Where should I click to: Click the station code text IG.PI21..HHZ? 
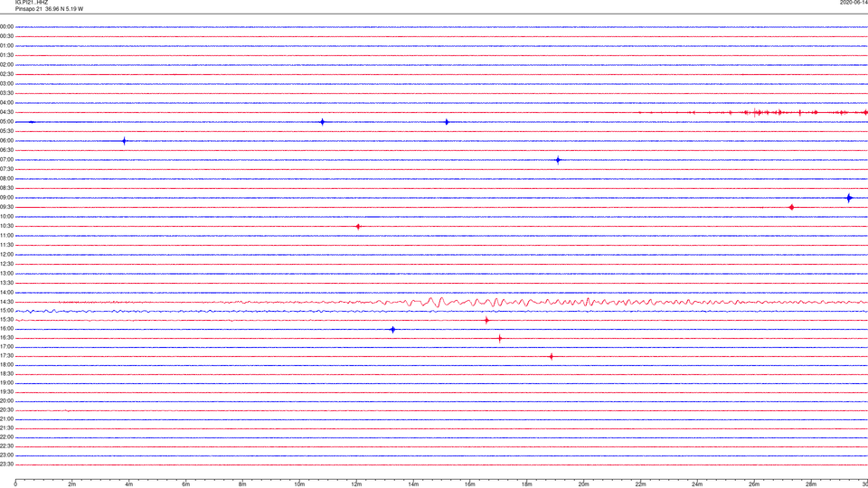point(32,2)
